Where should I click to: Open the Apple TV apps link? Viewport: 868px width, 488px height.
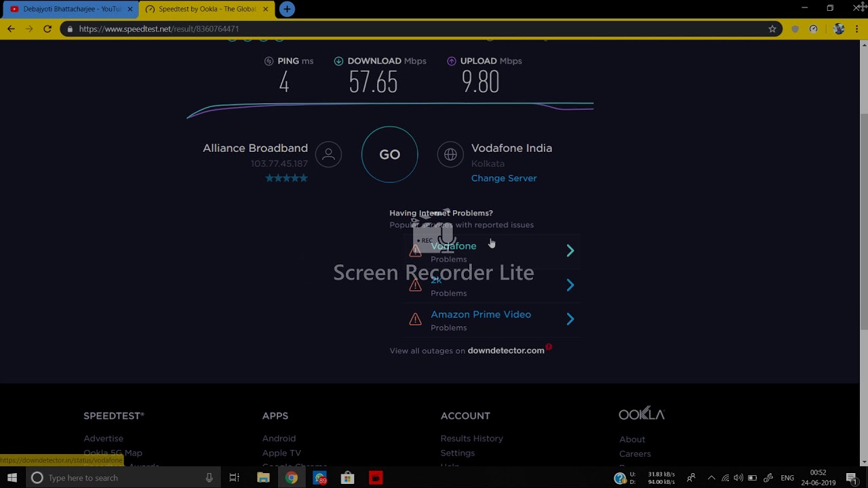pyautogui.click(x=281, y=453)
